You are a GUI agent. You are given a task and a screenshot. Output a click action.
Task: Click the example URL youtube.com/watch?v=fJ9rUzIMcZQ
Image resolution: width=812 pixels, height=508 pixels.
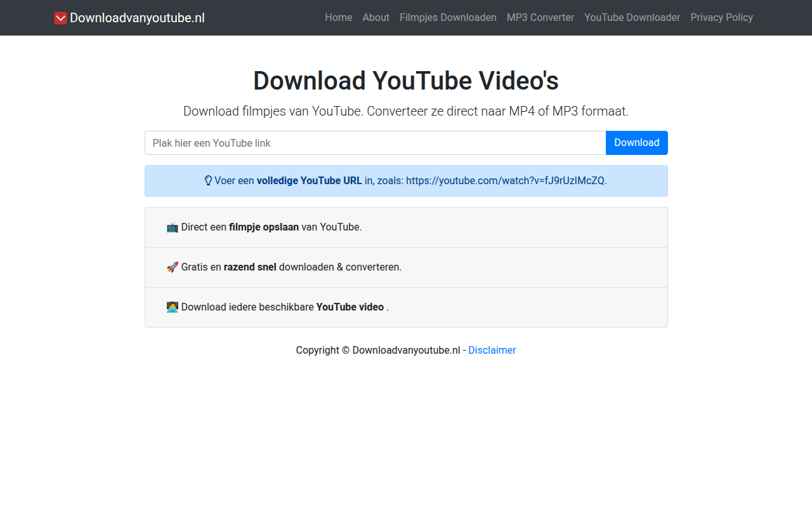506,181
